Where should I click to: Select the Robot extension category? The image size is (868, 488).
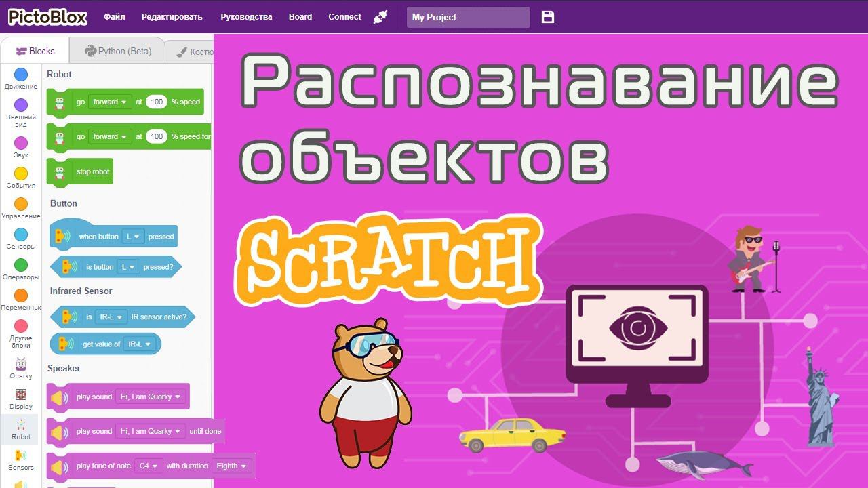pyautogui.click(x=21, y=429)
